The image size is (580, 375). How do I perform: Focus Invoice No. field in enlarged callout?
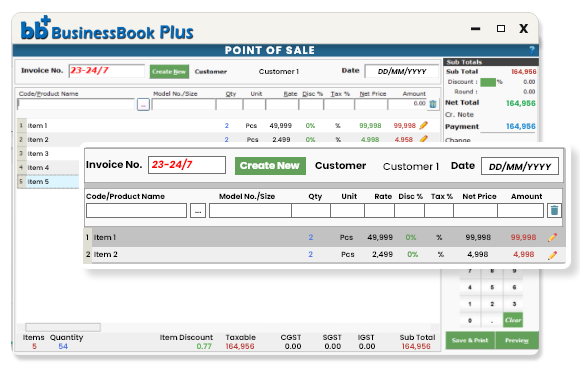click(187, 165)
